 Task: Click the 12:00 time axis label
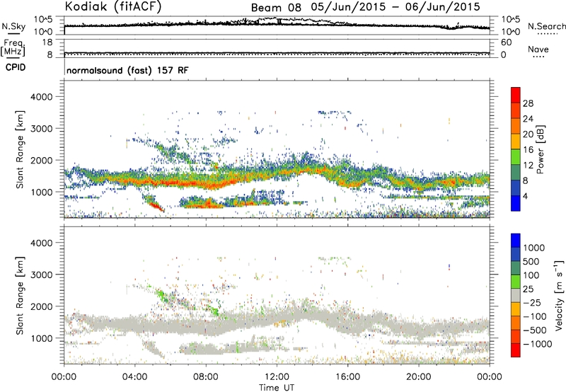pyautogui.click(x=277, y=377)
